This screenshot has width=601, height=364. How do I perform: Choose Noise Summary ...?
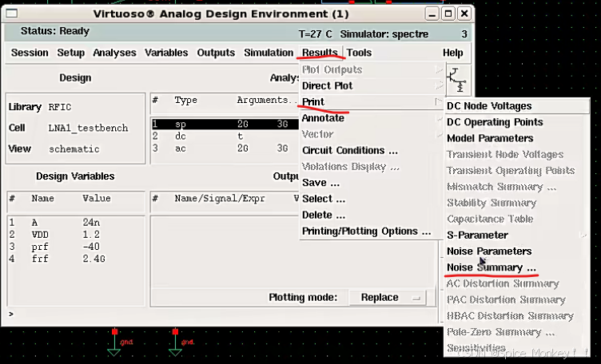(516, 267)
